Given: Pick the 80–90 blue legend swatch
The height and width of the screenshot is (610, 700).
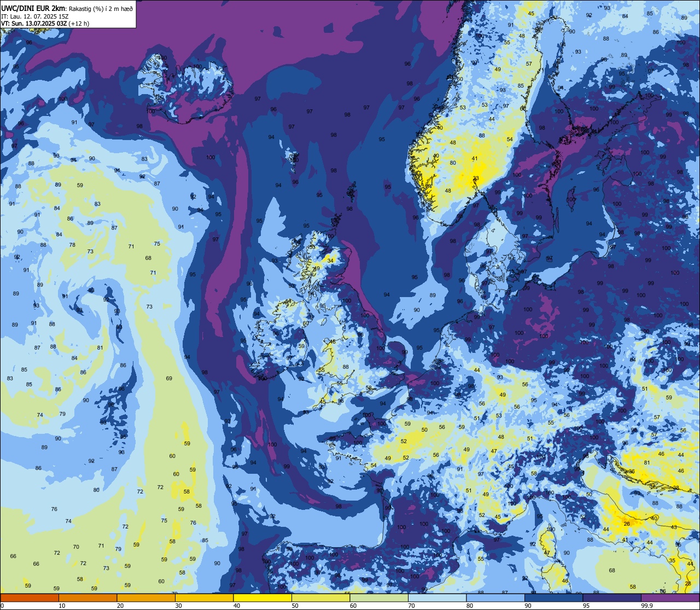Looking at the screenshot, I should 495,597.
